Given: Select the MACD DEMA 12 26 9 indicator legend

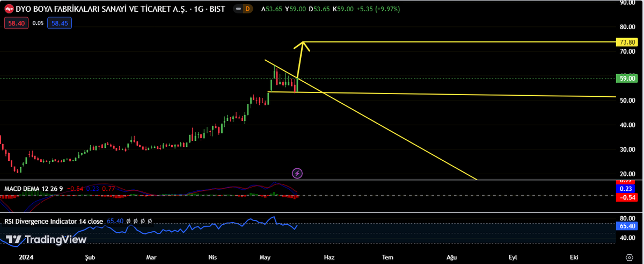Looking at the screenshot, I should coord(34,189).
